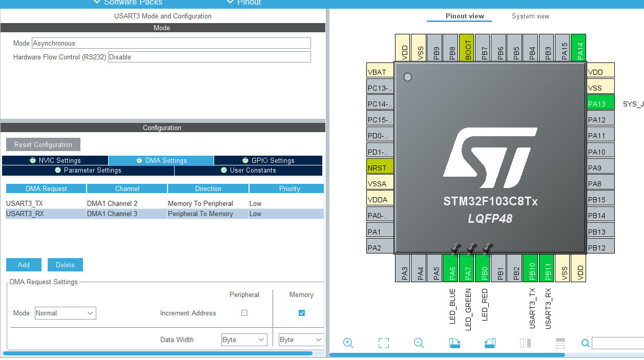Expand the Software Packs menu
Viewport: 644px width, 360px height.
coord(128,3)
